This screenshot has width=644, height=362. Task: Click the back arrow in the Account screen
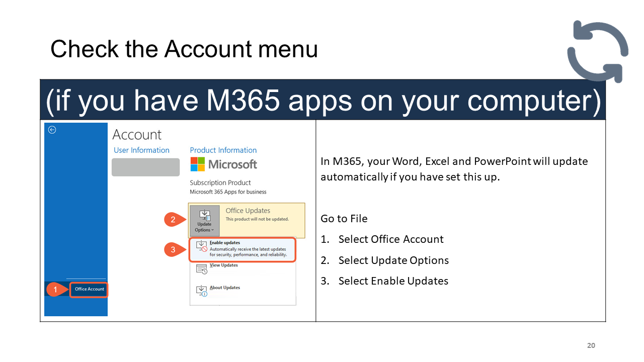point(52,130)
